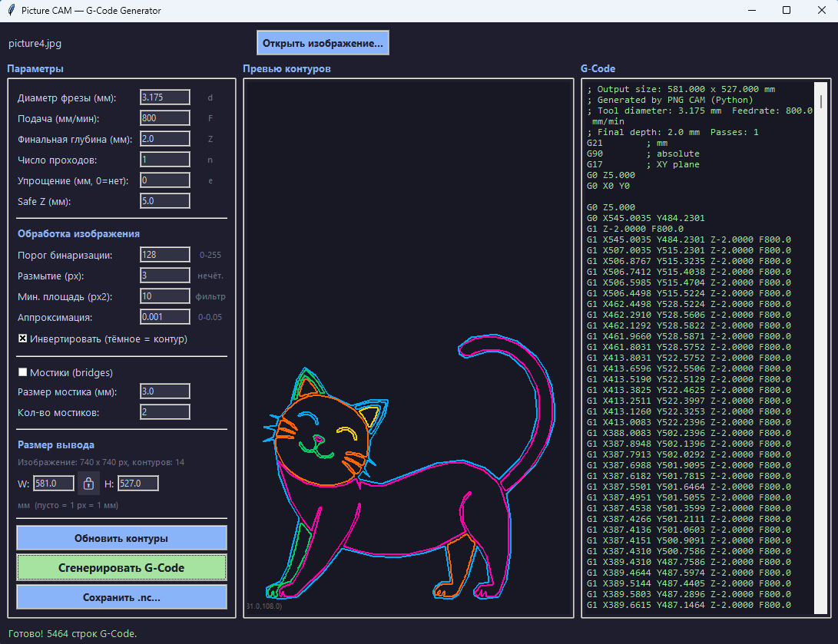The width and height of the screenshot is (838, 644).
Task: Click the Диаметр фрезы input field
Action: (x=164, y=97)
